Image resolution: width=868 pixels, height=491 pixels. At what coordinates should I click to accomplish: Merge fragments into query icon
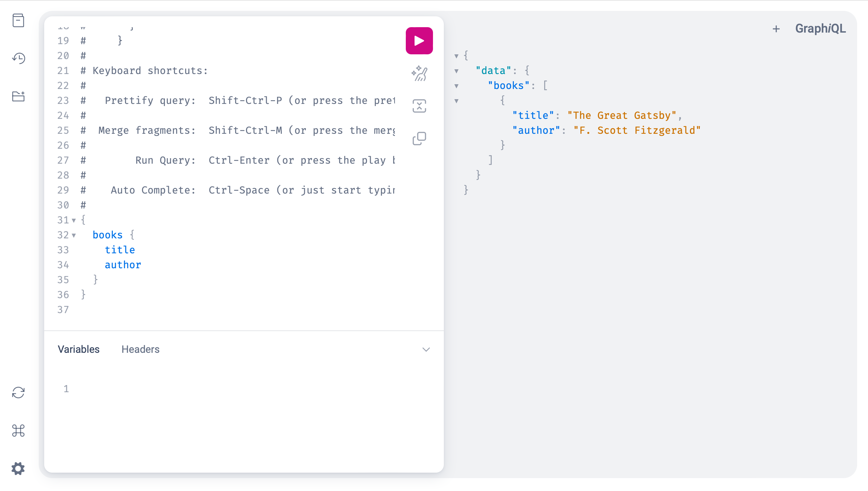pyautogui.click(x=419, y=106)
